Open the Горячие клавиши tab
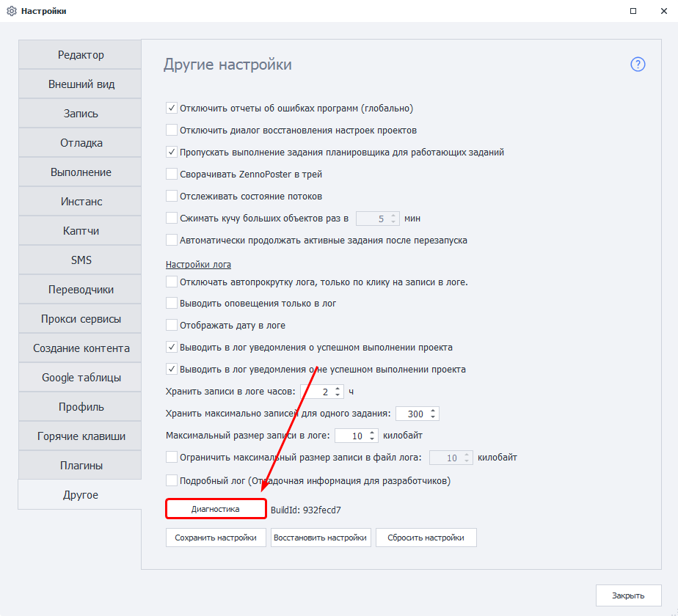The height and width of the screenshot is (616, 678). [x=81, y=436]
